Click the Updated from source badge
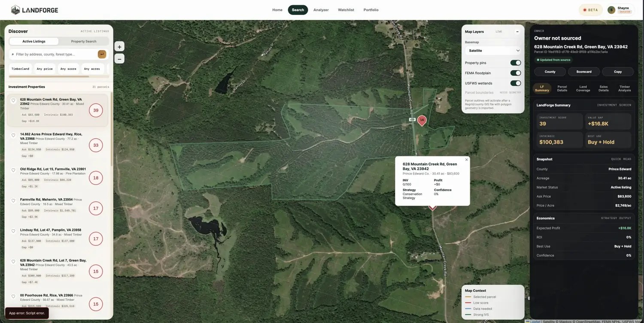The width and height of the screenshot is (644, 323). point(553,60)
